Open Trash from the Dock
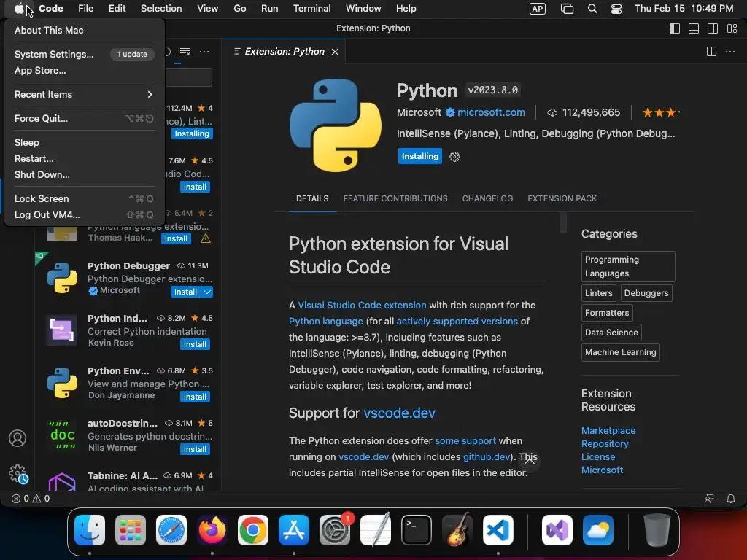Image resolution: width=747 pixels, height=560 pixels. (x=657, y=530)
